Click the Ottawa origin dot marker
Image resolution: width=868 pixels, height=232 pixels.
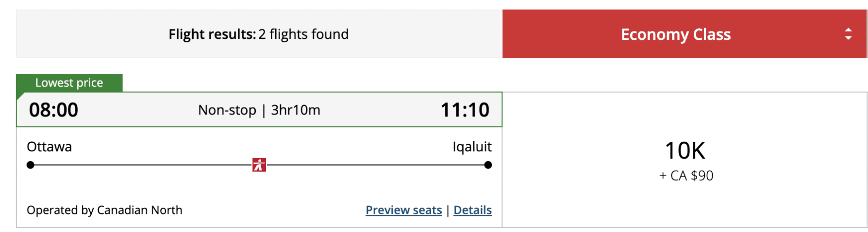[x=31, y=165]
